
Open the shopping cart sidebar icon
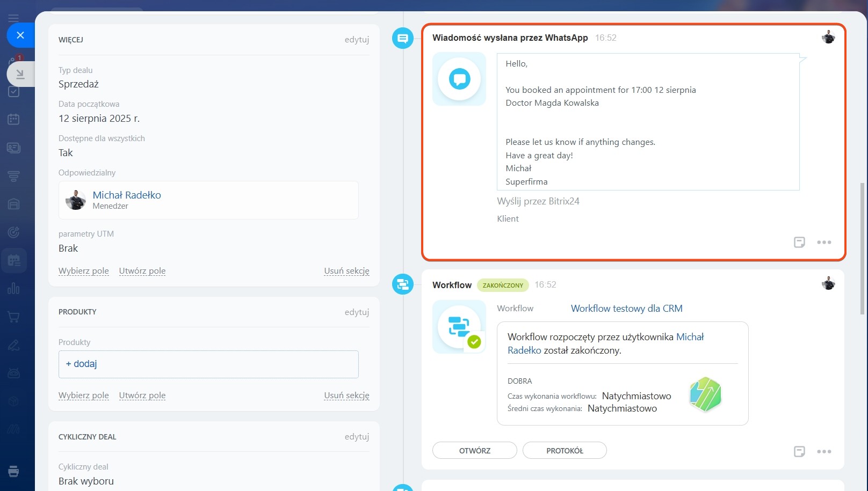point(14,317)
